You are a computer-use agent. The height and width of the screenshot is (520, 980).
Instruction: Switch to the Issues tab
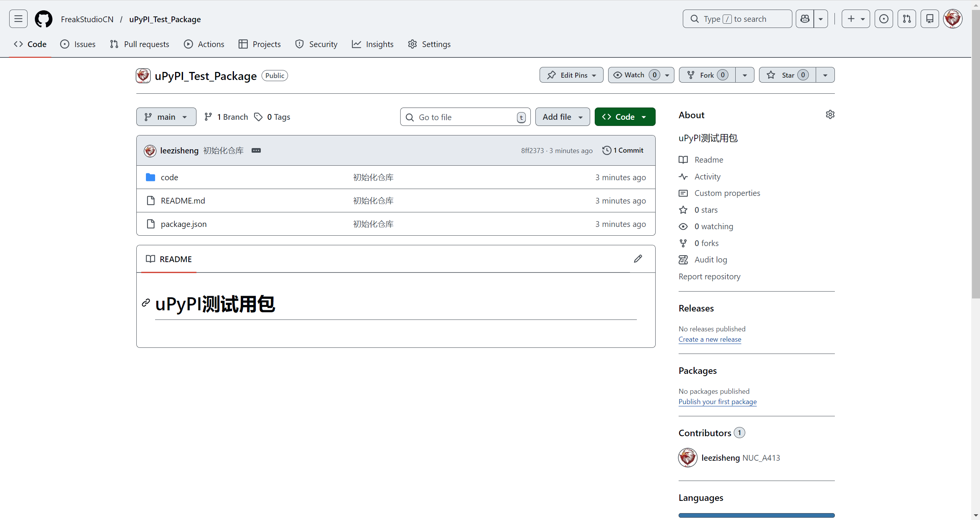pyautogui.click(x=78, y=44)
